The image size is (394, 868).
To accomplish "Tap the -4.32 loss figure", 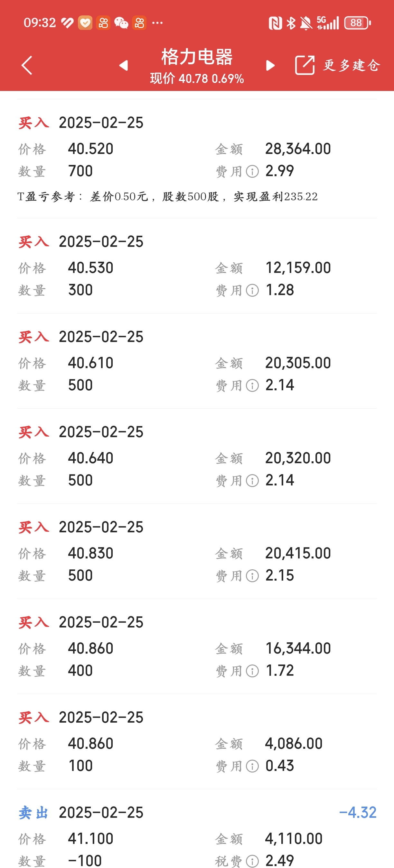I will tap(358, 813).
